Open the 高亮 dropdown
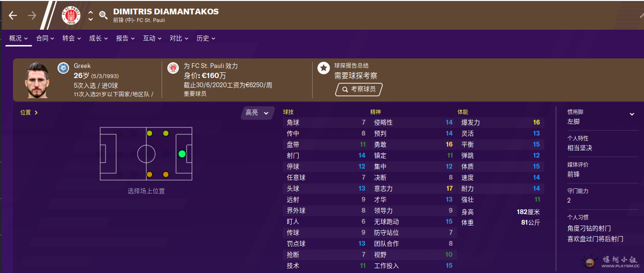This screenshot has width=644, height=273. 258,113
